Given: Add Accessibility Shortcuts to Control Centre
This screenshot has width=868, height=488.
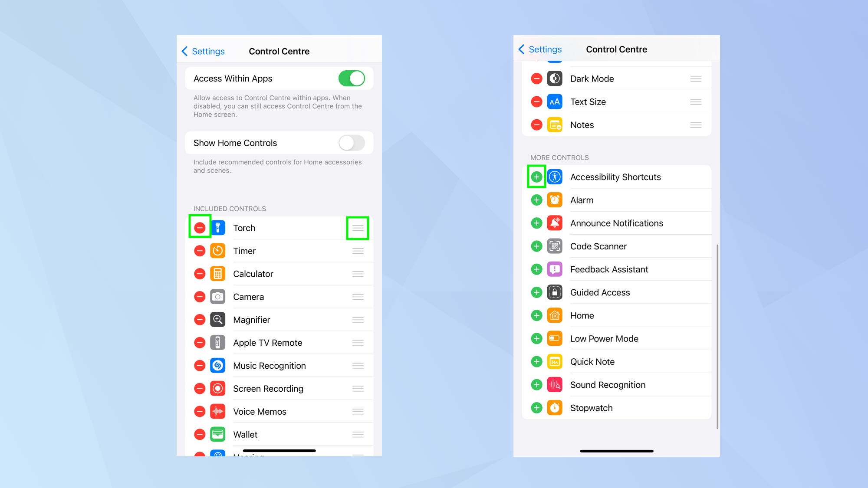Looking at the screenshot, I should 536,177.
